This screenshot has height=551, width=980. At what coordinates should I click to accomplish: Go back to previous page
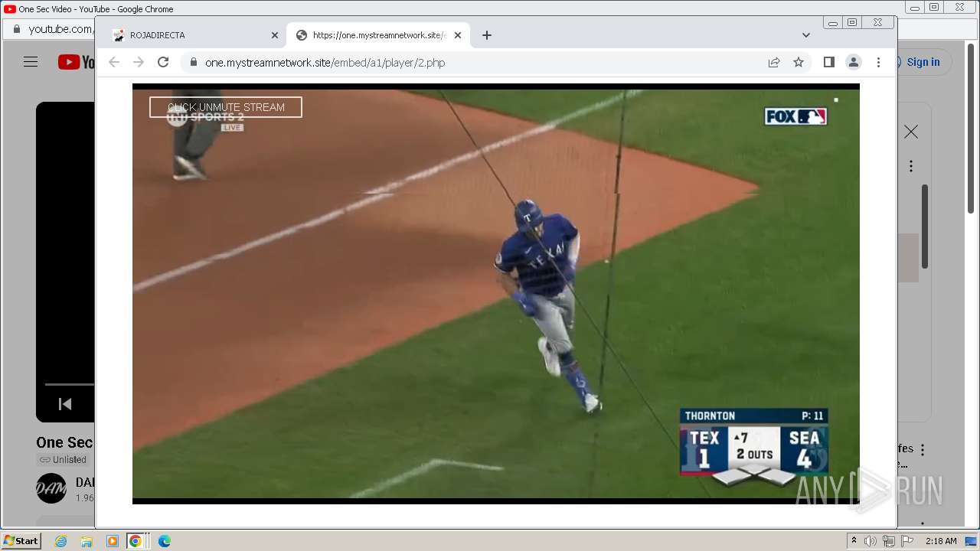click(x=114, y=63)
